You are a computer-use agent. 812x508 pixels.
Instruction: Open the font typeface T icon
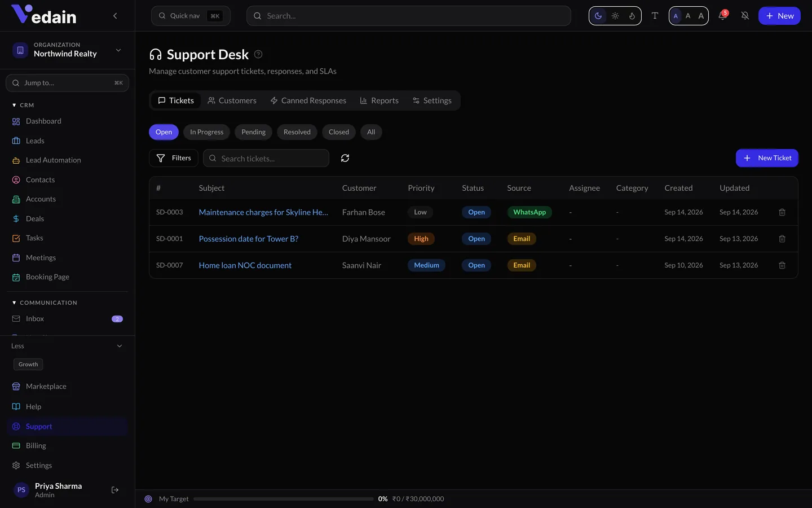tap(655, 16)
